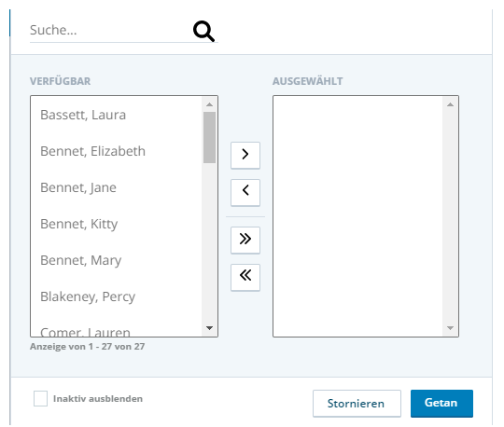Select Blakeney, Percy in available list
Viewport: 504px width, 427px height.
[x=116, y=296]
